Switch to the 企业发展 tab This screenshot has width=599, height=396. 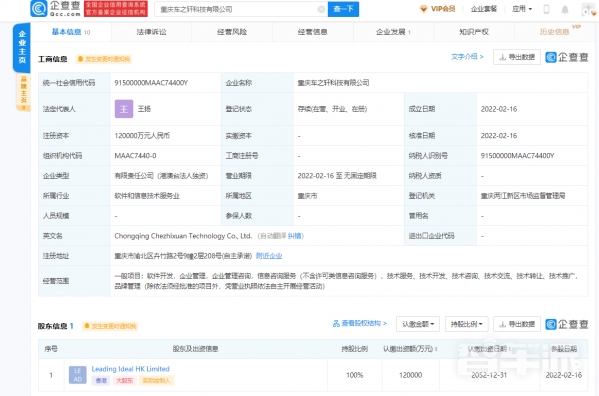[393, 32]
